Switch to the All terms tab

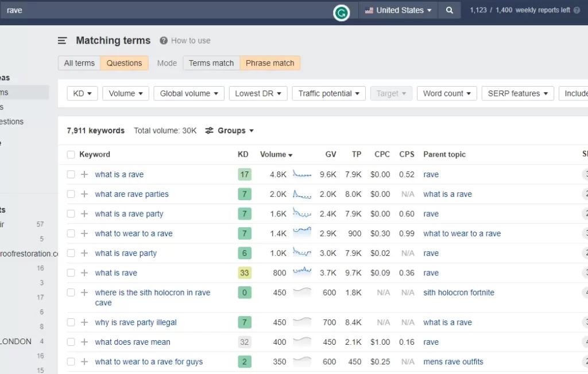79,63
